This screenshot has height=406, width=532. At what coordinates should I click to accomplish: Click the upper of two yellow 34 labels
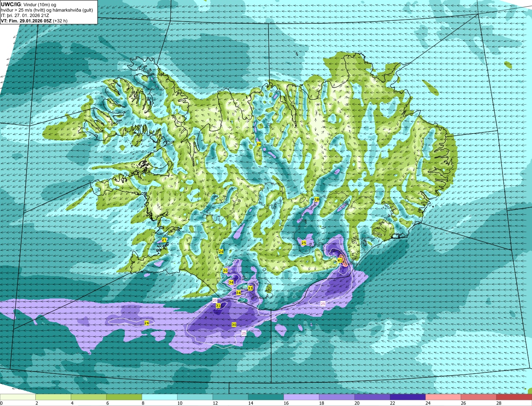click(231, 282)
